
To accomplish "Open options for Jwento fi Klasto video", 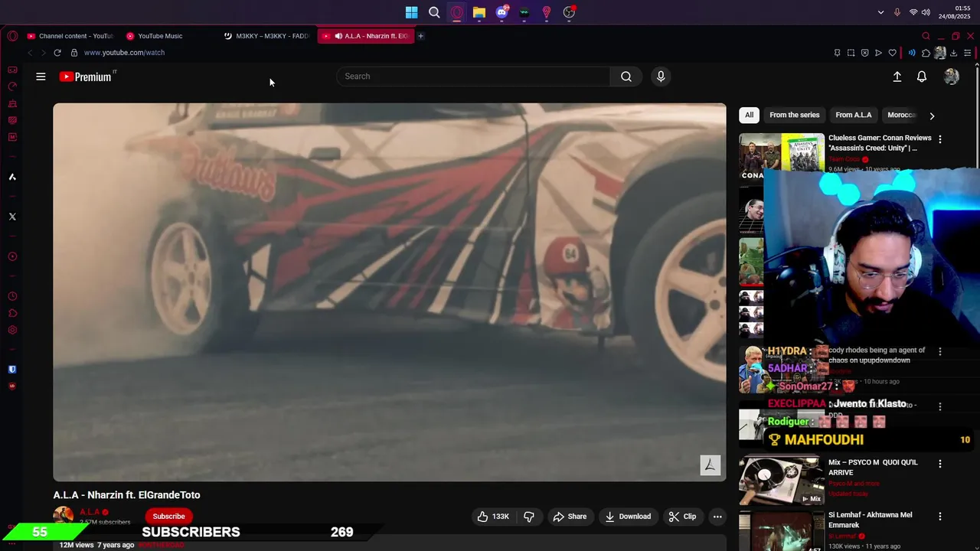I will pyautogui.click(x=940, y=406).
